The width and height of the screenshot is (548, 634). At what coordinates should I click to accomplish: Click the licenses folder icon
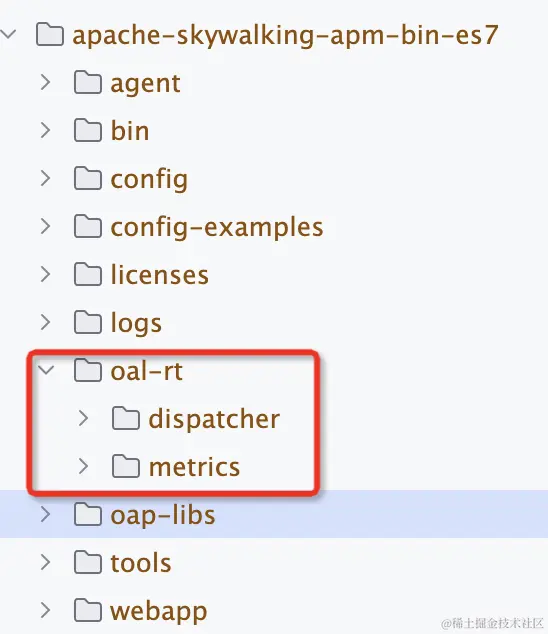(88, 274)
